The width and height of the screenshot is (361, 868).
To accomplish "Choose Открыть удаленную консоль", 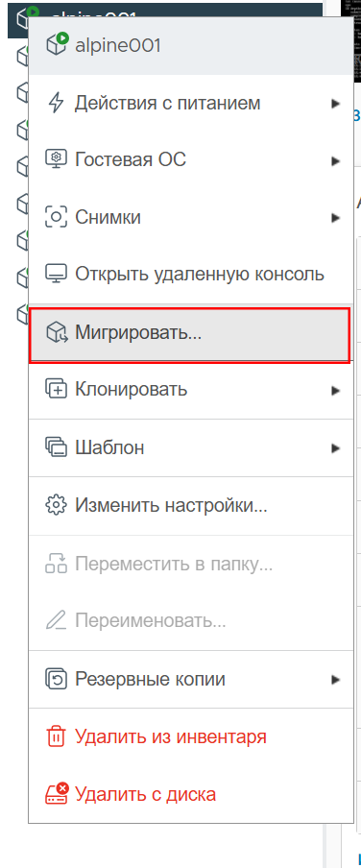I will click(191, 275).
